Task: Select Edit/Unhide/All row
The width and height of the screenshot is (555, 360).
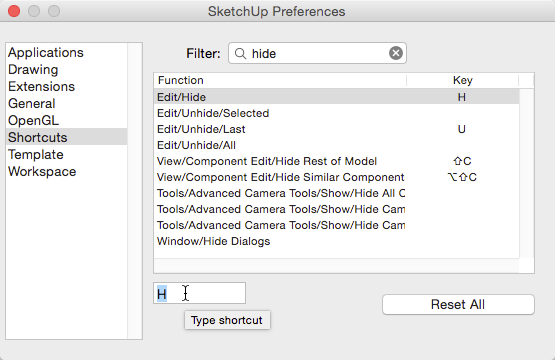Action: click(x=337, y=145)
